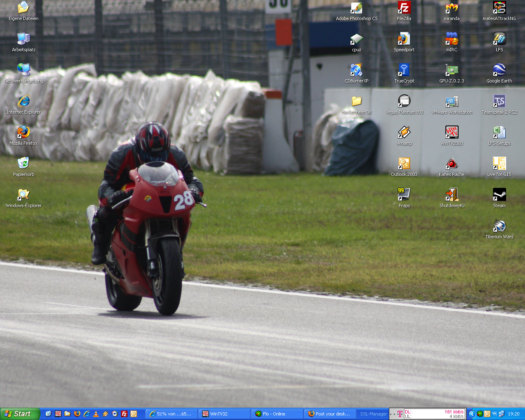Launch Firefox from the Quick Launch bar
This screenshot has height=420, width=525.
(77, 414)
